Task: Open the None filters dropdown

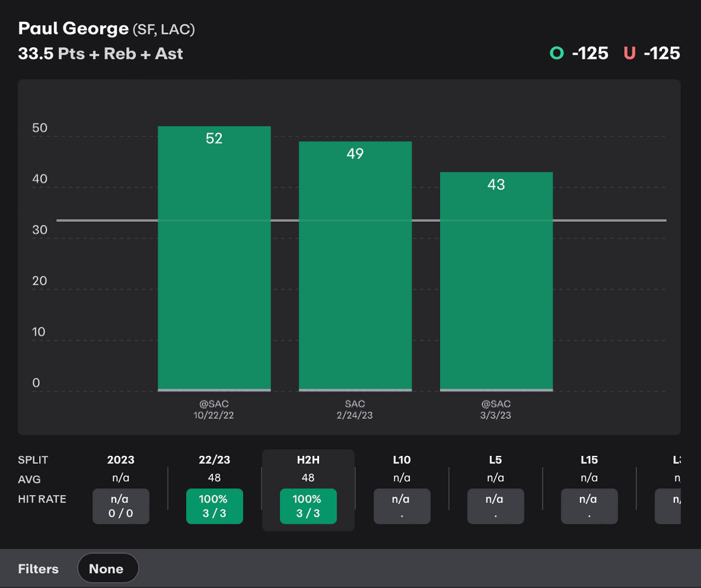Action: (107, 568)
